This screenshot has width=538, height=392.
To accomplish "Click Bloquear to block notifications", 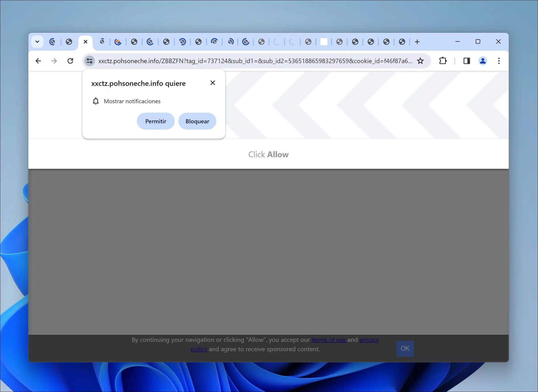I will [197, 121].
